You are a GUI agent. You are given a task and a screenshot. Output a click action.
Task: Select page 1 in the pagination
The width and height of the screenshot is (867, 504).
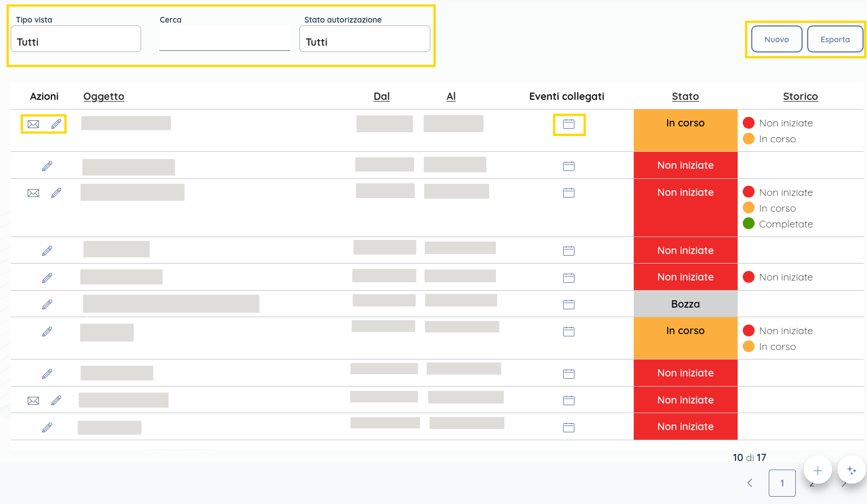pos(782,483)
